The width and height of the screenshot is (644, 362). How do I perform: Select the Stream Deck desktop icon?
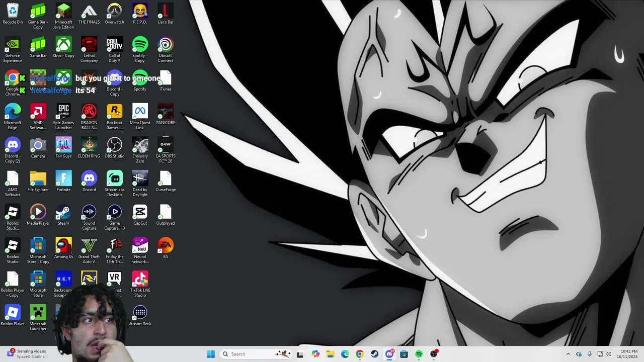point(140,316)
